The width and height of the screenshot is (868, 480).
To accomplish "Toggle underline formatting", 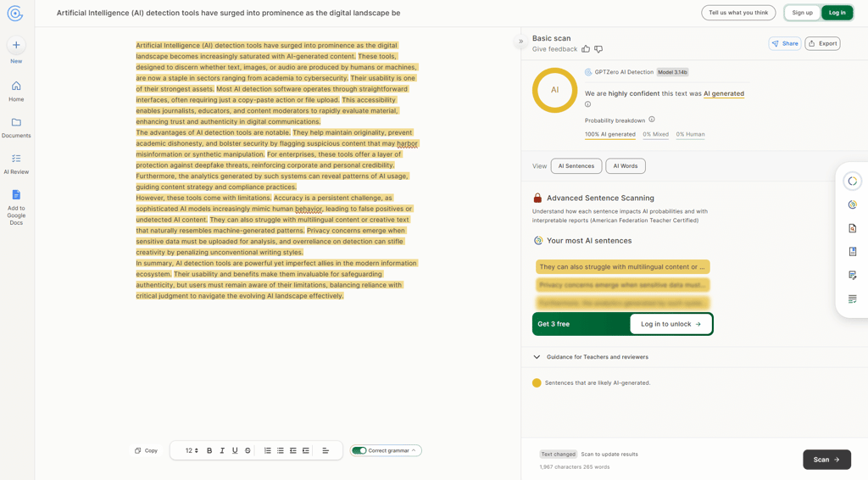I will [x=235, y=450].
